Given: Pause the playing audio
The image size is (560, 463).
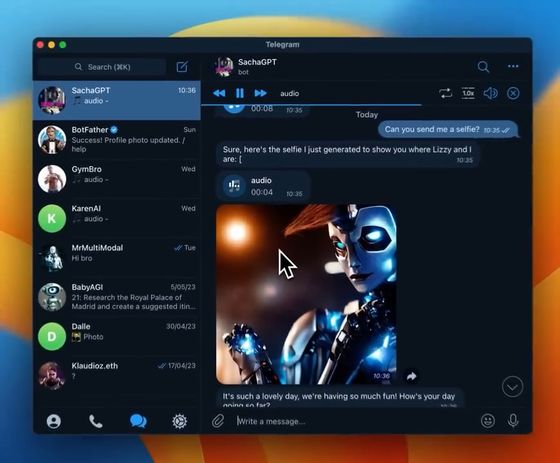Looking at the screenshot, I should (240, 93).
